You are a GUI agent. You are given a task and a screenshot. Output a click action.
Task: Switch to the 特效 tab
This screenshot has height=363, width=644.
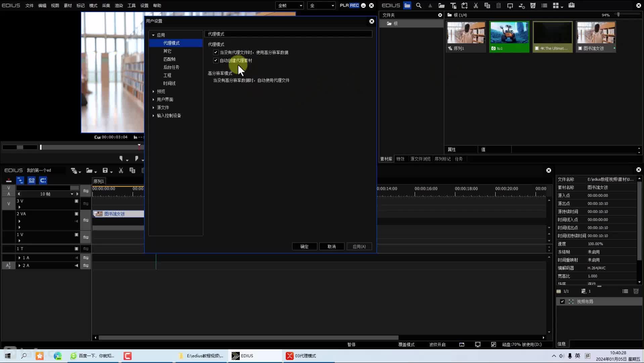click(400, 159)
